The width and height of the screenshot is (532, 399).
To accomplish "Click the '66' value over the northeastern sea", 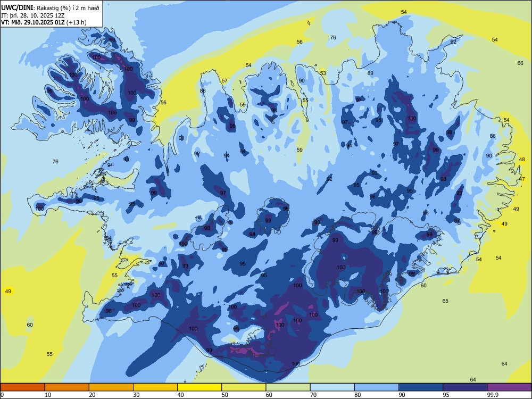I will pos(520,63).
